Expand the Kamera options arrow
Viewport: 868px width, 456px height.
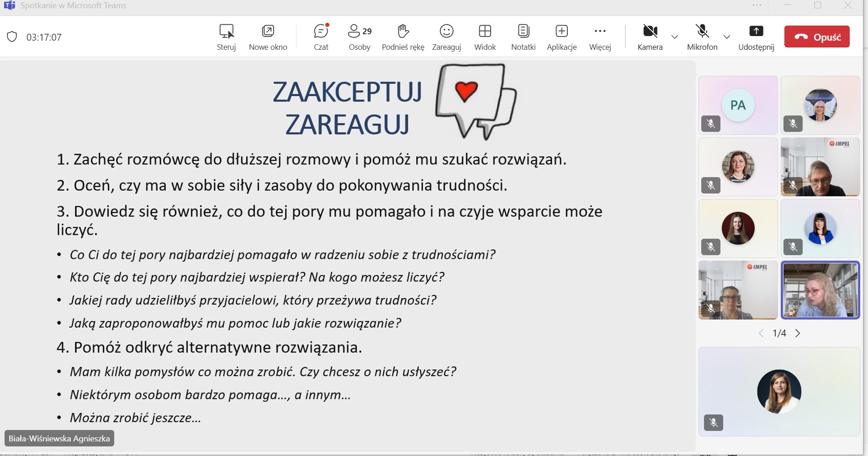pyautogui.click(x=675, y=37)
